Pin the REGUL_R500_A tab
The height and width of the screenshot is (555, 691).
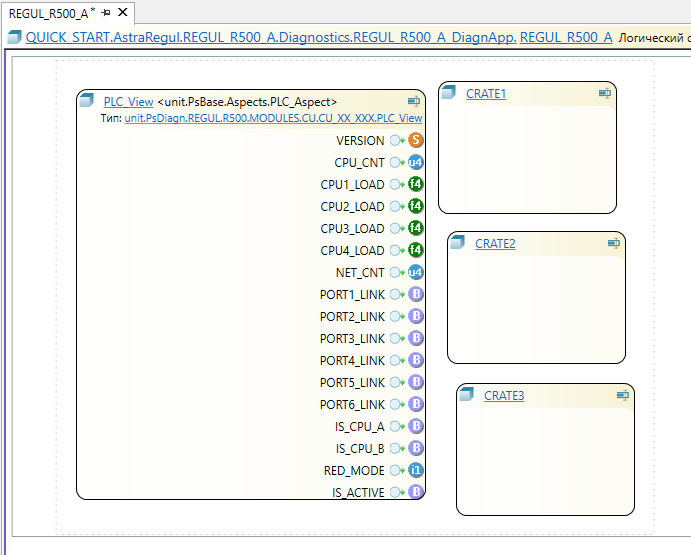[x=106, y=13]
